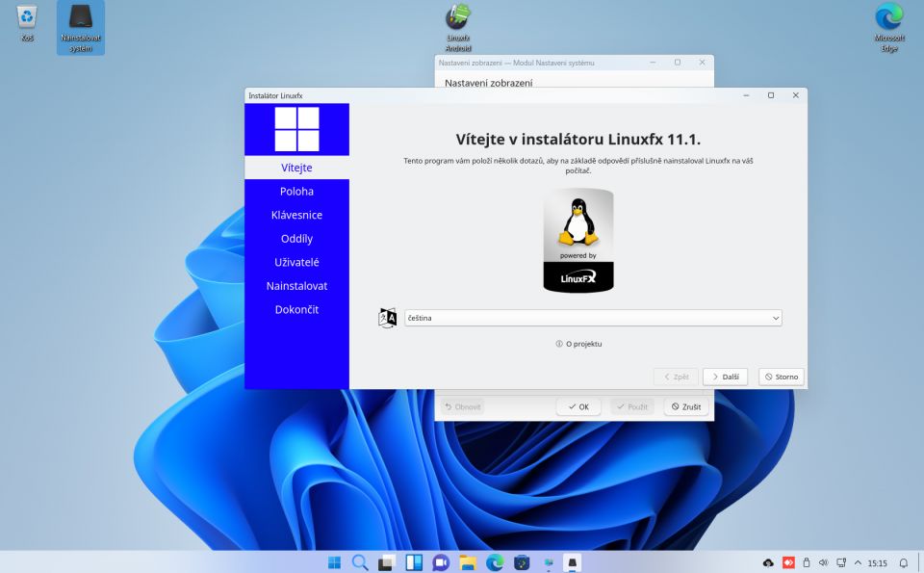Select the Oddíly step in sidebar
This screenshot has height=573, width=924.
pos(297,238)
